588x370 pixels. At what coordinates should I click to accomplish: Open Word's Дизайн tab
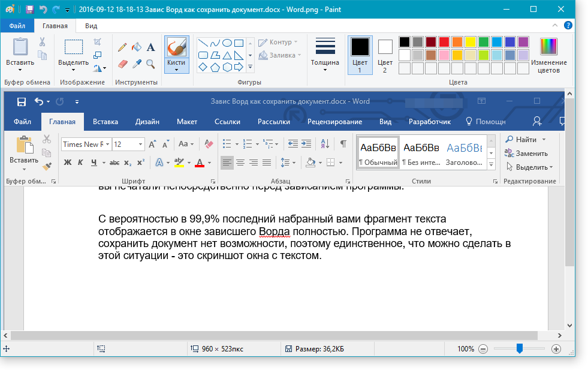147,122
